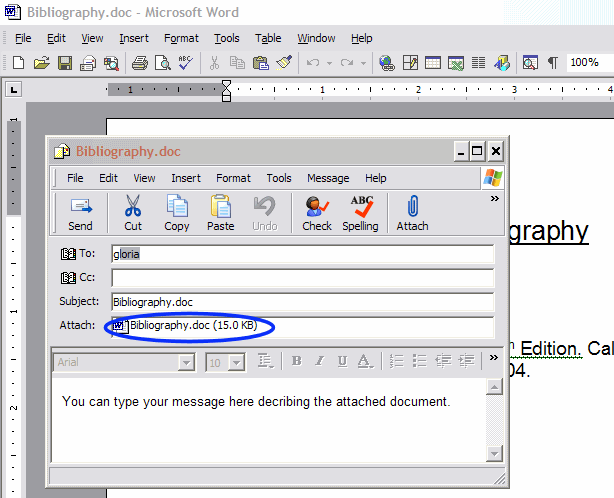Toggle numbered list formatting in message
Screen dimensions: 614x498
coord(396,361)
